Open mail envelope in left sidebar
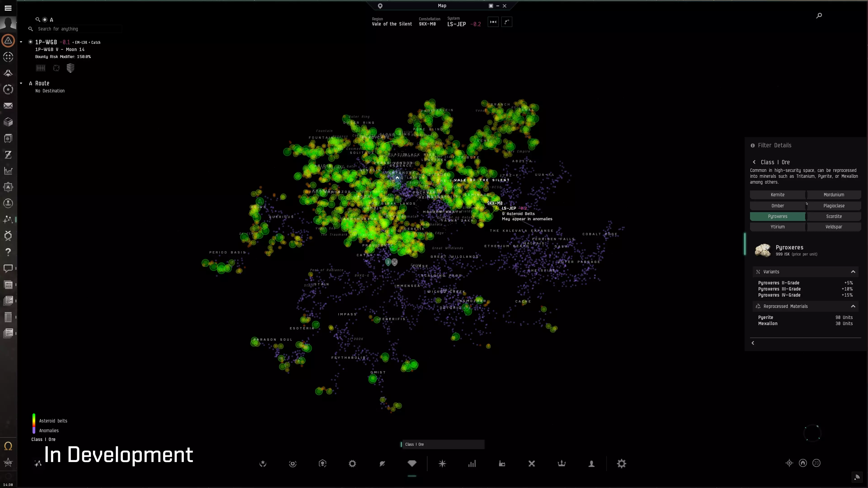Viewport: 868px width, 488px height. [8, 106]
